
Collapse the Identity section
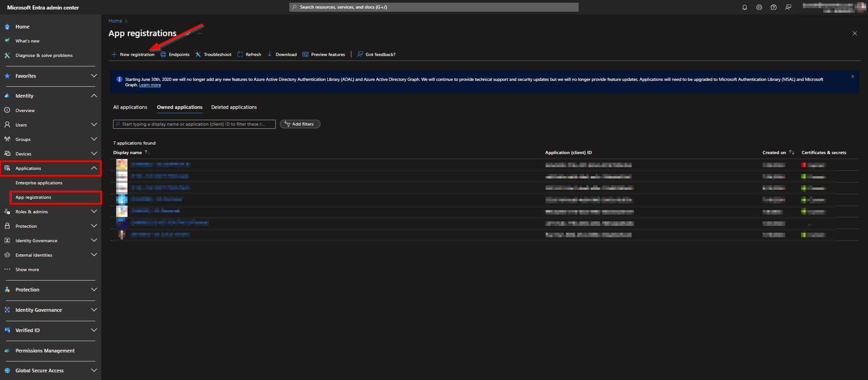coord(94,96)
